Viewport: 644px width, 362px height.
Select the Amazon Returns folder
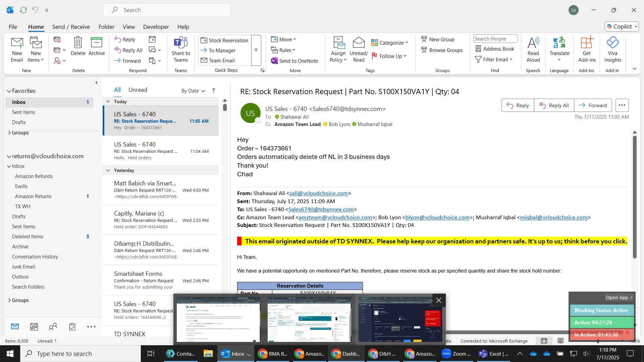[x=33, y=196]
